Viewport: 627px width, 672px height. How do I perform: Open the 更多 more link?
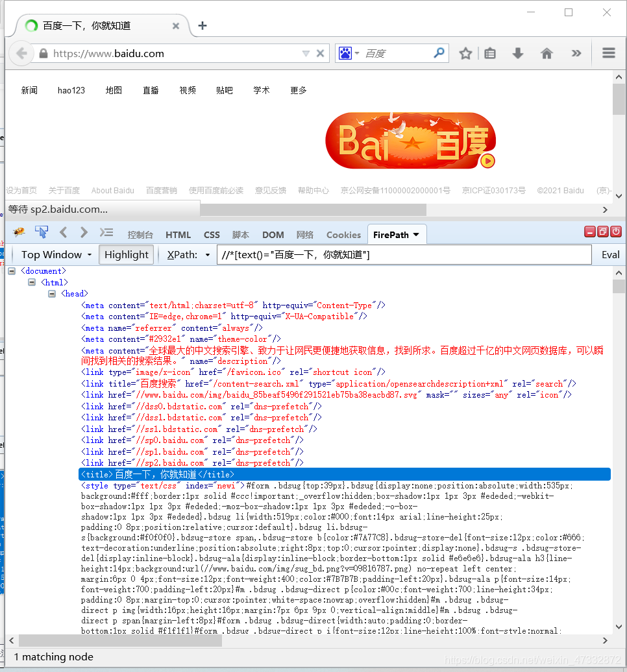(298, 90)
